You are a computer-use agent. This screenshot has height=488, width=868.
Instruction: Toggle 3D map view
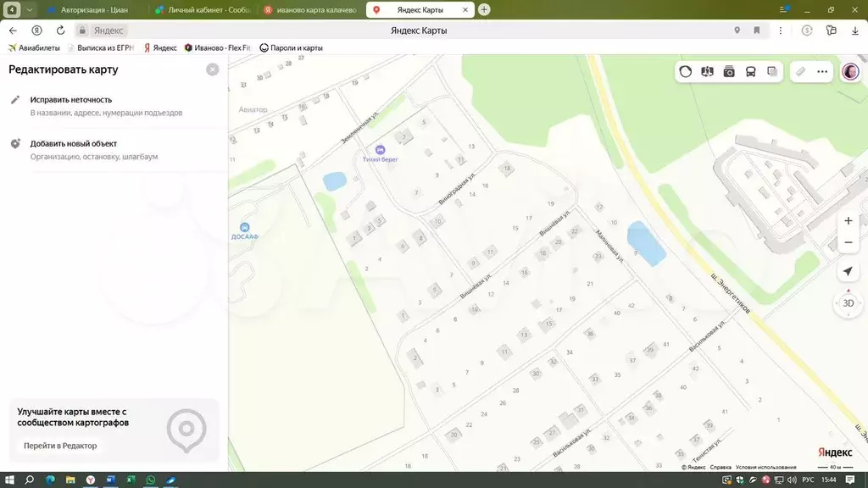click(848, 303)
